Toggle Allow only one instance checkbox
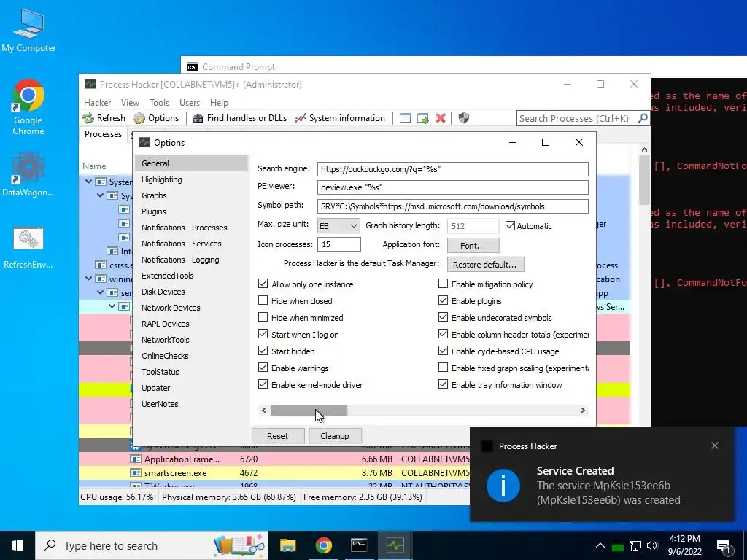Viewport: 747px width, 560px height. click(x=263, y=284)
